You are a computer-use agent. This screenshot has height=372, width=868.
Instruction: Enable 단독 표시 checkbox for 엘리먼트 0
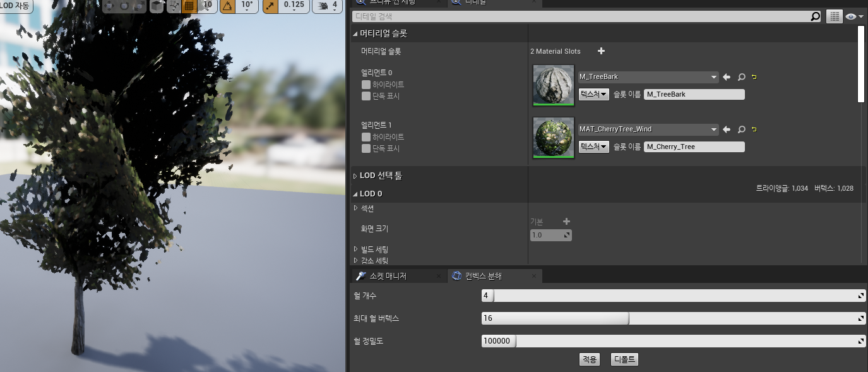366,97
